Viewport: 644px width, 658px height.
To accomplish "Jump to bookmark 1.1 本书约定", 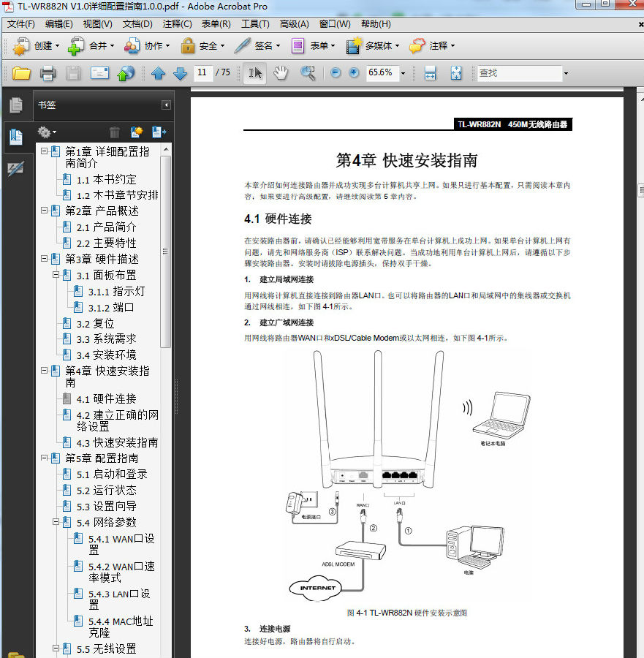I will coord(106,180).
